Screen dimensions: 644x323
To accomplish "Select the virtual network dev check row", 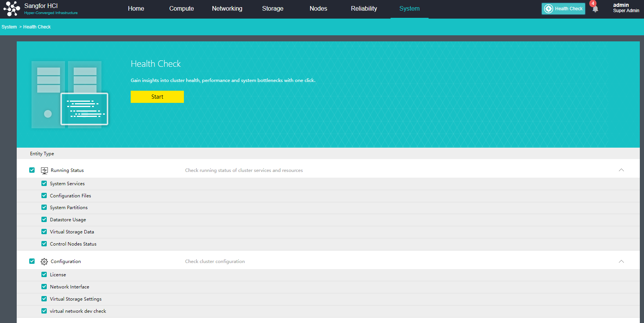I will point(78,311).
